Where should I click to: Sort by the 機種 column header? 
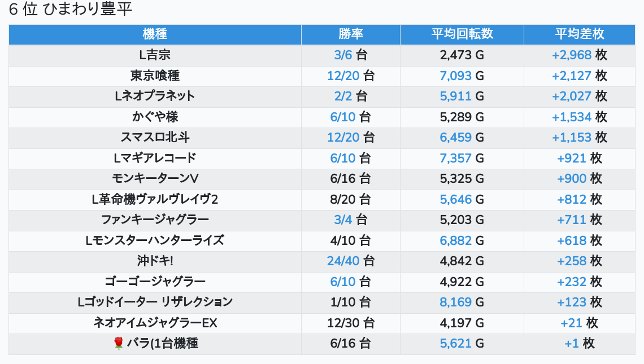pyautogui.click(x=155, y=34)
